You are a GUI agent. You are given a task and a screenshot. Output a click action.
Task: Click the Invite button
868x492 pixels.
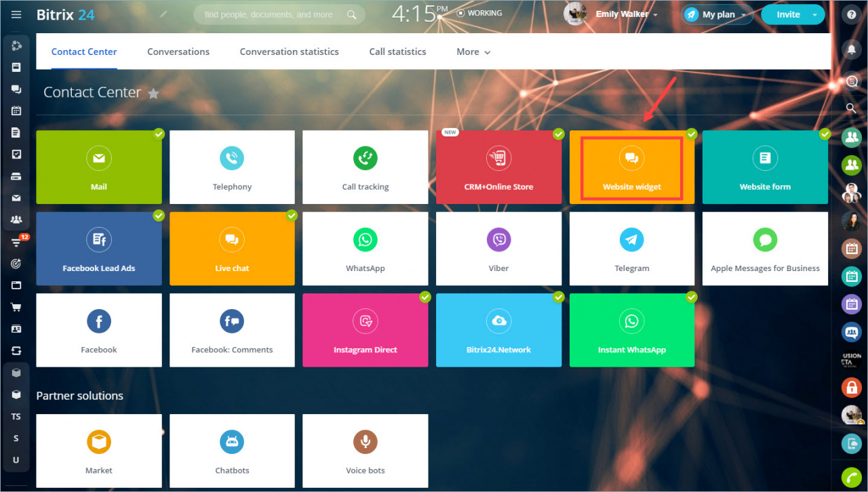pyautogui.click(x=788, y=14)
